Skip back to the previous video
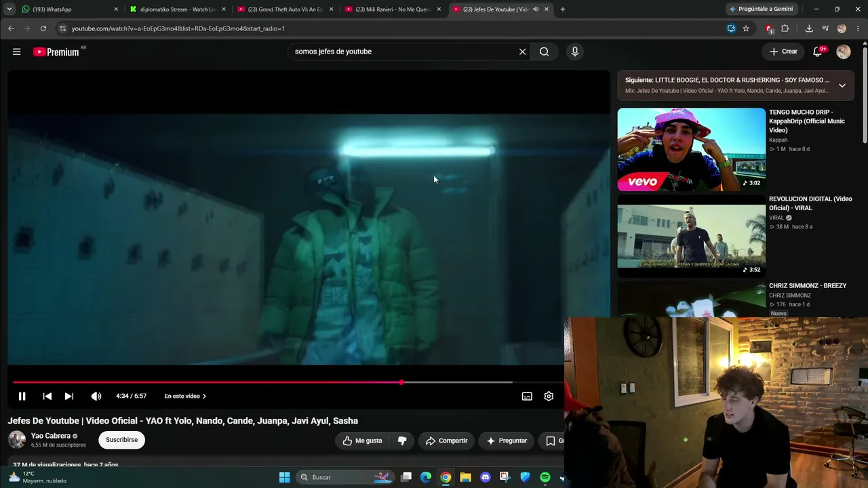Viewport: 868px width, 488px height. pos(47,396)
